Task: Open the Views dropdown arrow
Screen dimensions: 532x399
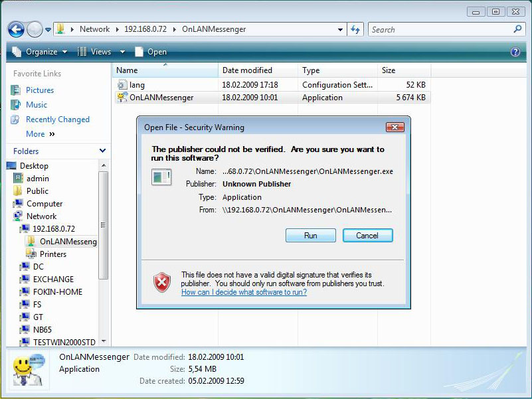Action: 122,52
